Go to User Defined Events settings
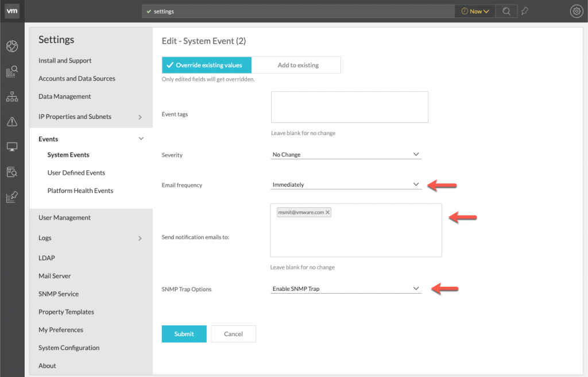 pyautogui.click(x=76, y=172)
